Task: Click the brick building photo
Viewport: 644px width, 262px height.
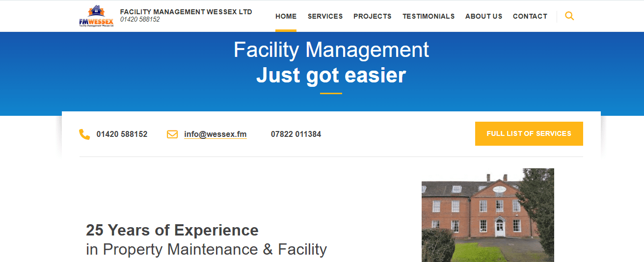Action: pyautogui.click(x=488, y=215)
